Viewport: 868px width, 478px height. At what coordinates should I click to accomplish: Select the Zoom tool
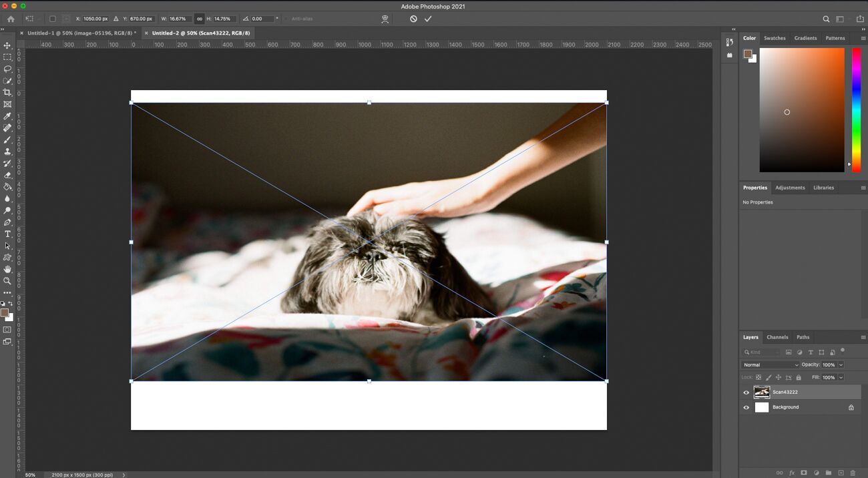tap(8, 281)
